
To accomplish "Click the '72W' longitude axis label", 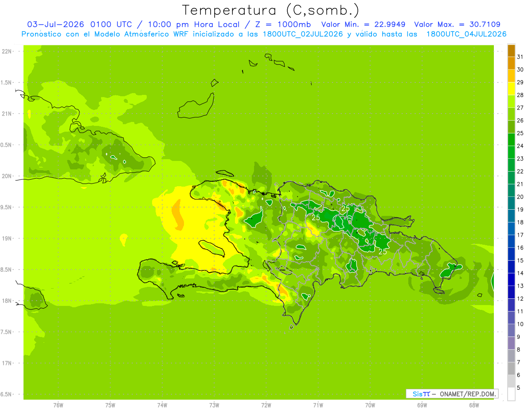I will tap(266, 405).
